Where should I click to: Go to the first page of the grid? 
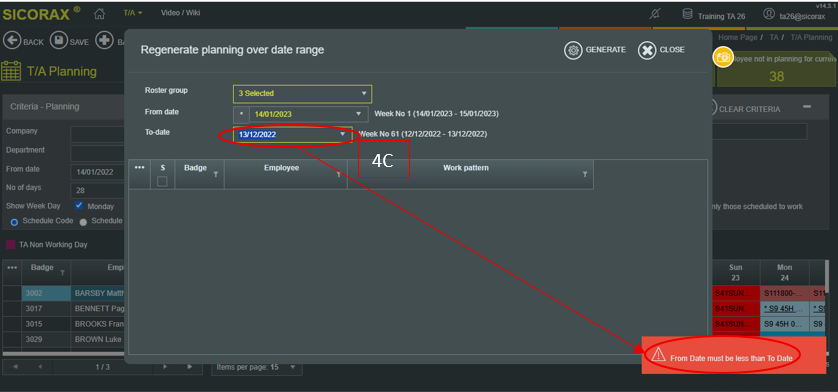[x=15, y=367]
